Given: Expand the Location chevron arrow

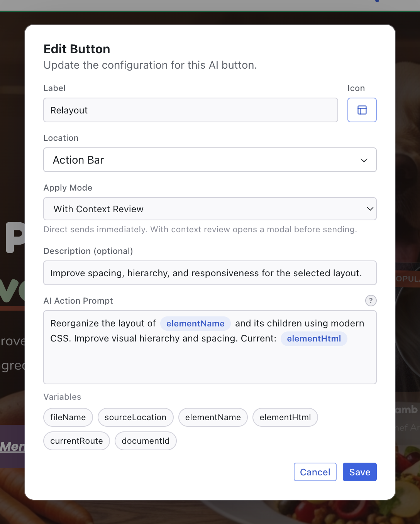Looking at the screenshot, I should pyautogui.click(x=364, y=160).
